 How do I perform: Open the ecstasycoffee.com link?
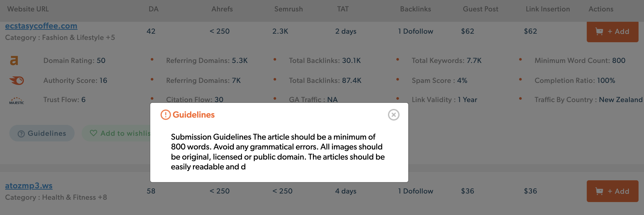pos(41,26)
